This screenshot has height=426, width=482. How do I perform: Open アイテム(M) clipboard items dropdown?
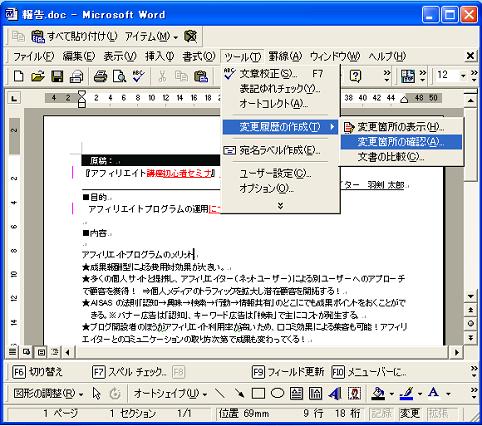tap(151, 36)
